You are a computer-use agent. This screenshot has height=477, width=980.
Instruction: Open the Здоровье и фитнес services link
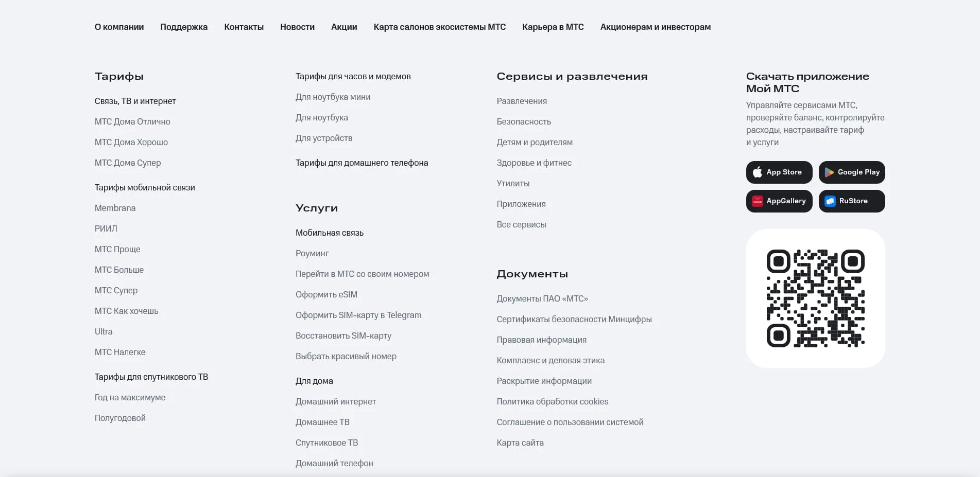[x=534, y=163]
